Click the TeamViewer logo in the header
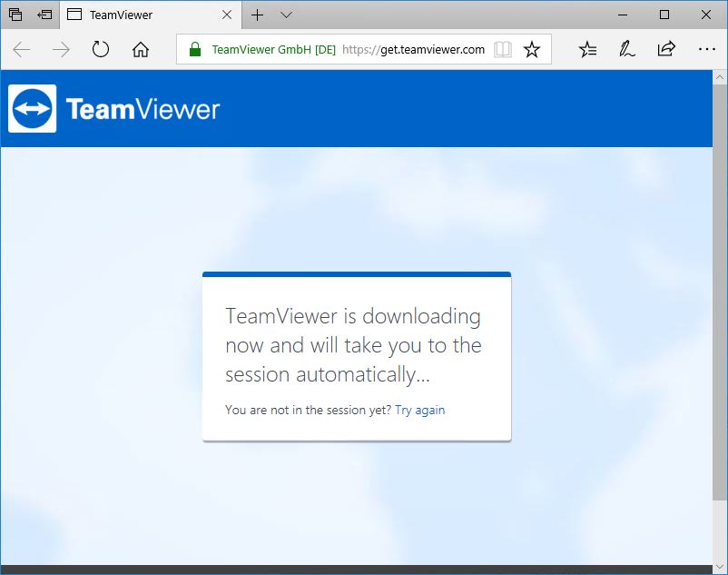 [113, 108]
